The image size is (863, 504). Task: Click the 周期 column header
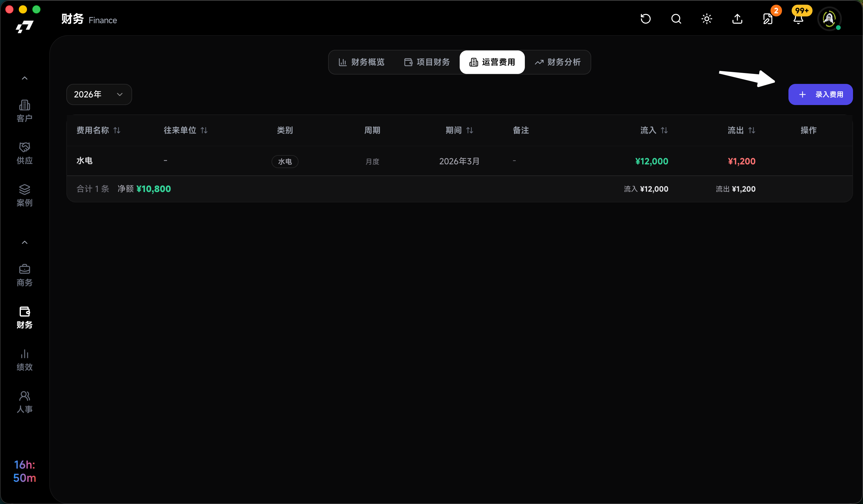click(372, 130)
